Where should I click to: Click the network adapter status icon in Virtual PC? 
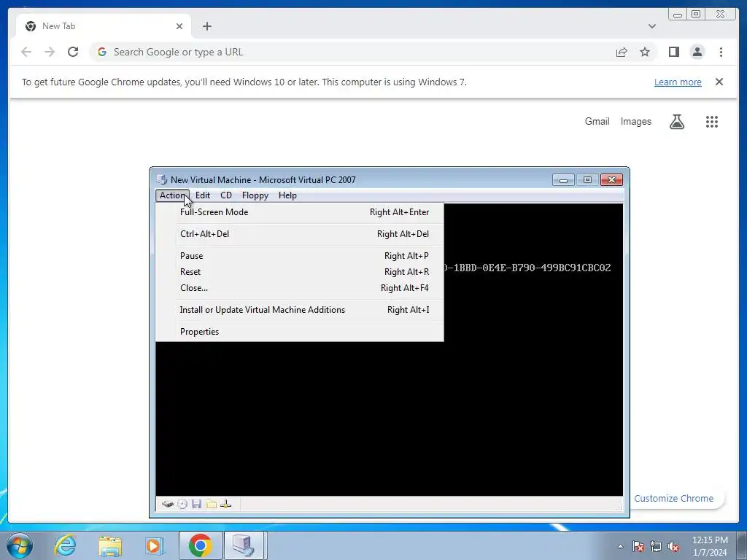[226, 504]
